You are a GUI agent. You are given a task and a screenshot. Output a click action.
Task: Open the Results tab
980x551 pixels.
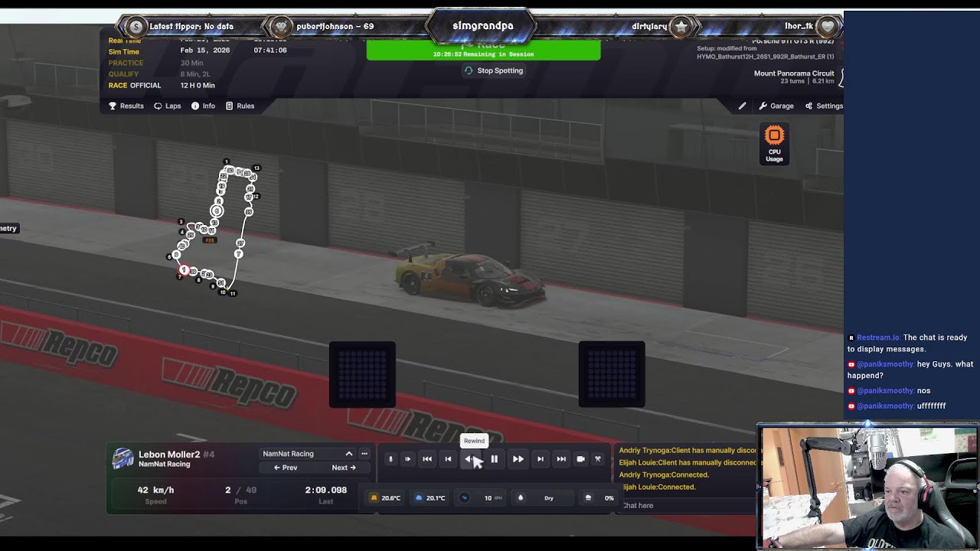(126, 106)
